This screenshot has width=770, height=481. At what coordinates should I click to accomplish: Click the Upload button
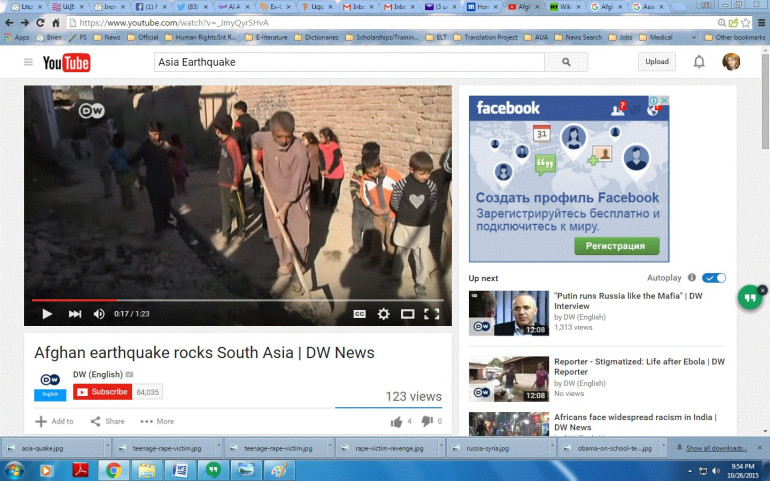657,62
